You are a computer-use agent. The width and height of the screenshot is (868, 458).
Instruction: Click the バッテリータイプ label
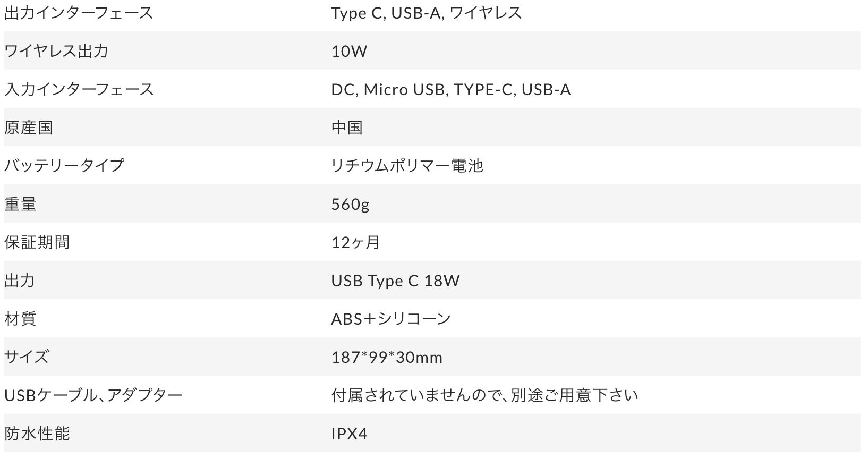click(64, 166)
